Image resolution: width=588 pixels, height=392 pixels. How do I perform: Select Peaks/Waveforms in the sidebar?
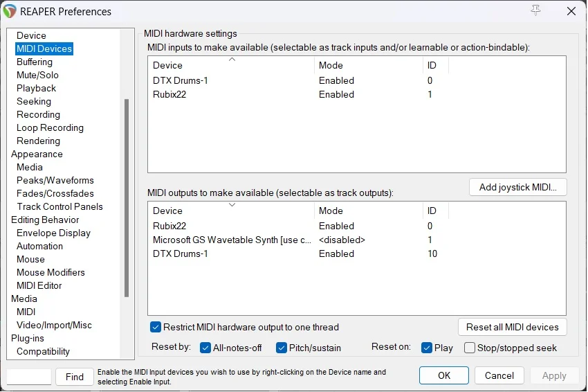[55, 180]
